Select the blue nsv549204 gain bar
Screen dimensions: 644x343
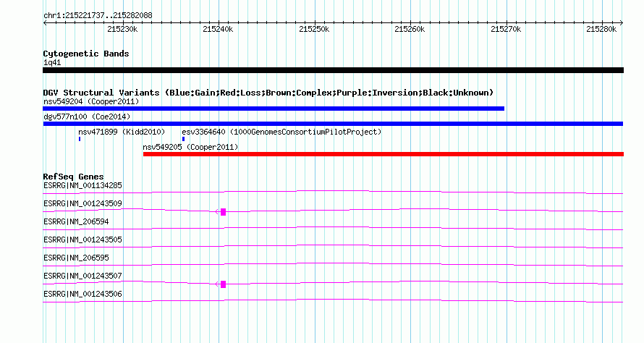pos(274,109)
